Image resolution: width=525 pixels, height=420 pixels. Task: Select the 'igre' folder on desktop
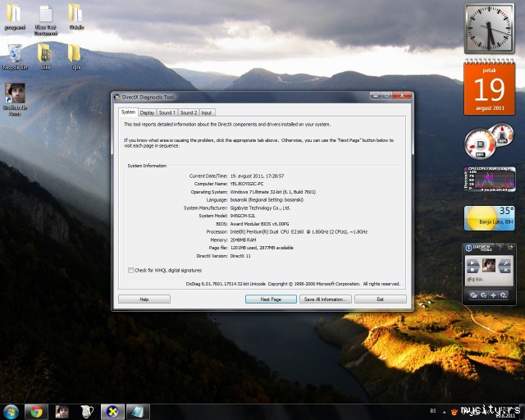pos(75,57)
